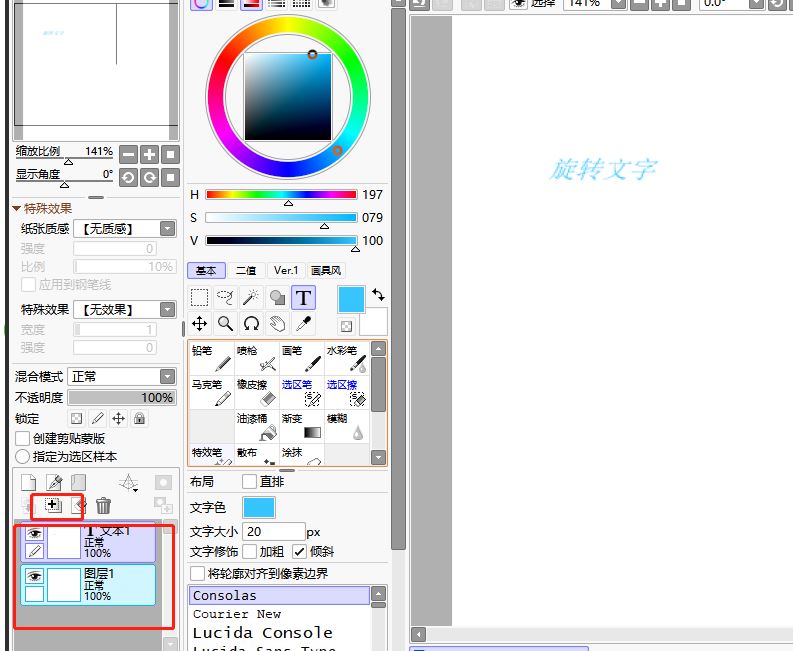Reset the zoom ratio

pos(170,154)
